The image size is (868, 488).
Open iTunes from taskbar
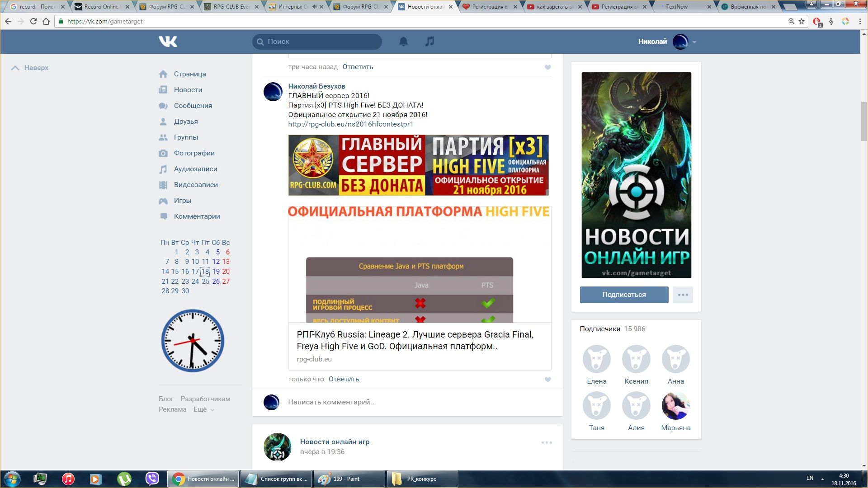click(x=68, y=479)
